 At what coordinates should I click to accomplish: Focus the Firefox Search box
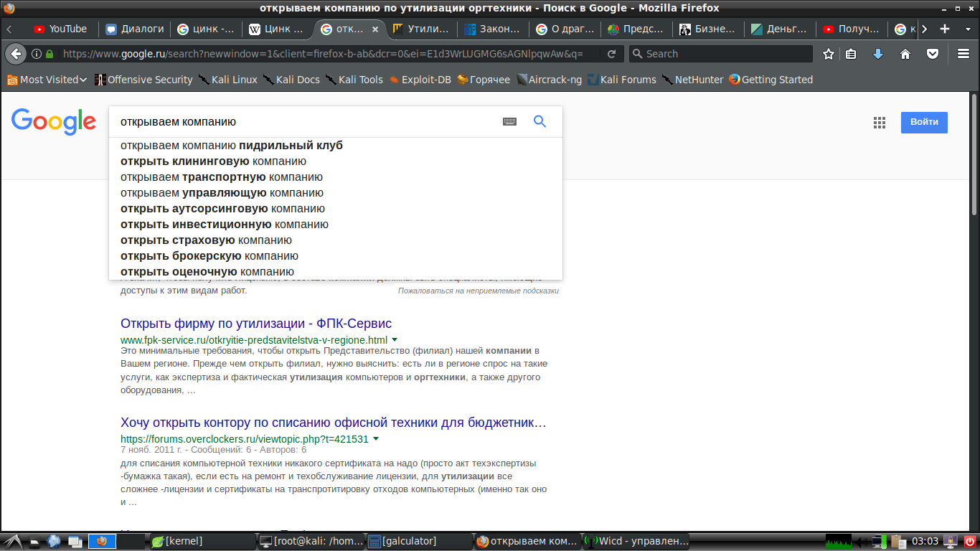point(721,54)
